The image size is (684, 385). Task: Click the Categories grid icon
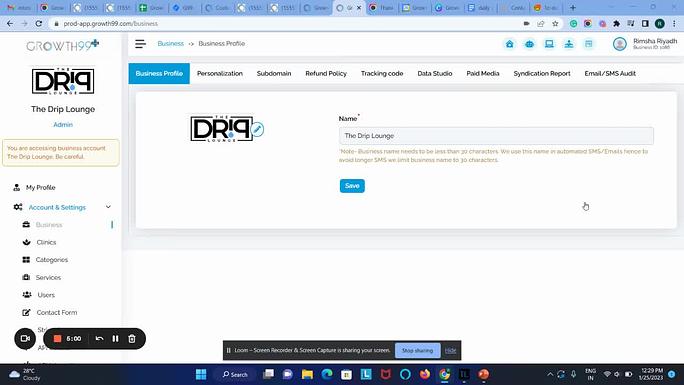coord(26,259)
